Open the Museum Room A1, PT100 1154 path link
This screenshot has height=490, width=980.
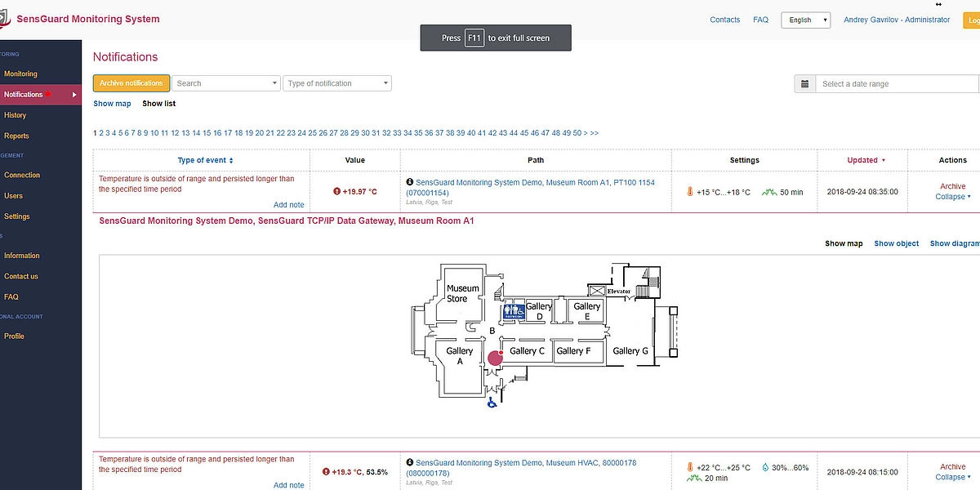pyautogui.click(x=530, y=187)
